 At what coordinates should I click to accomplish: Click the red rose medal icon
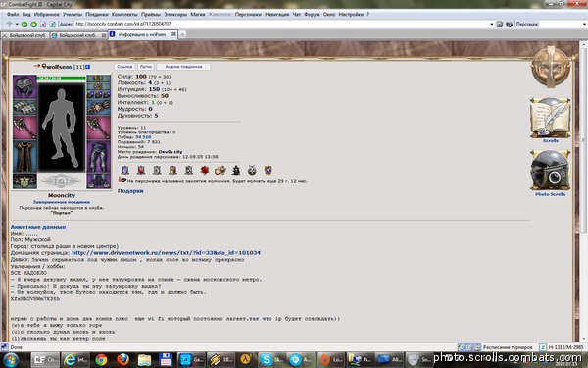point(205,170)
